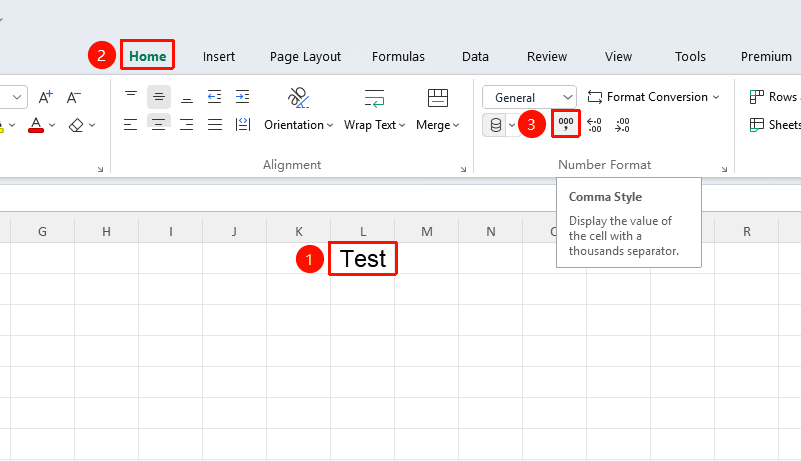Open General number format combo box
Image resolution: width=801 pixels, height=461 pixels.
click(x=529, y=97)
